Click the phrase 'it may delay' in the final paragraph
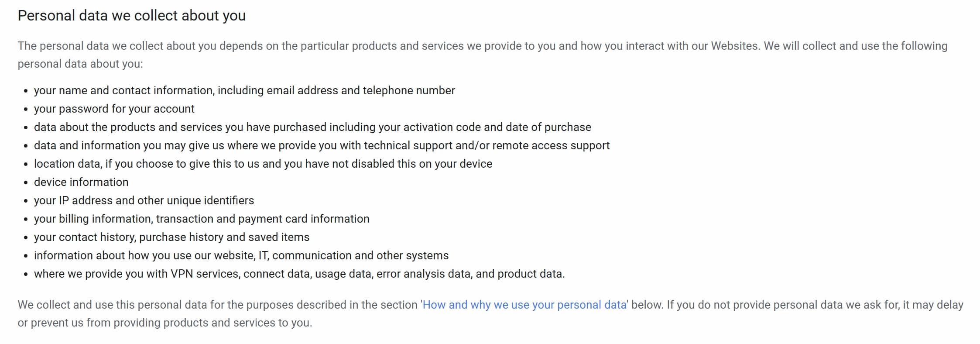 coord(933,305)
